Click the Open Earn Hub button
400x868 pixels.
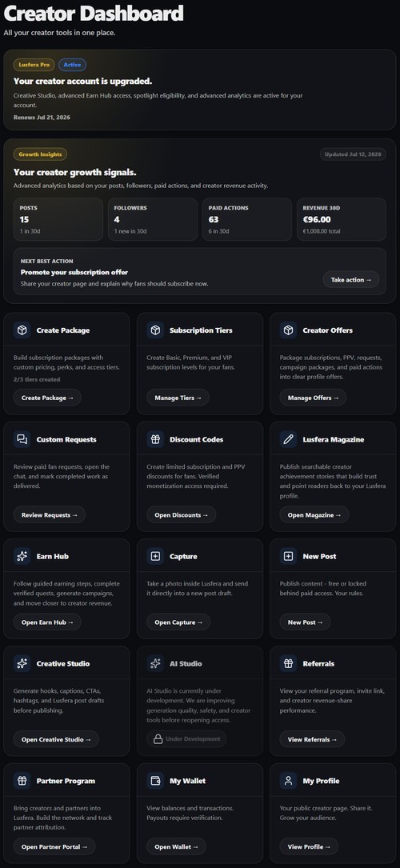tap(47, 622)
